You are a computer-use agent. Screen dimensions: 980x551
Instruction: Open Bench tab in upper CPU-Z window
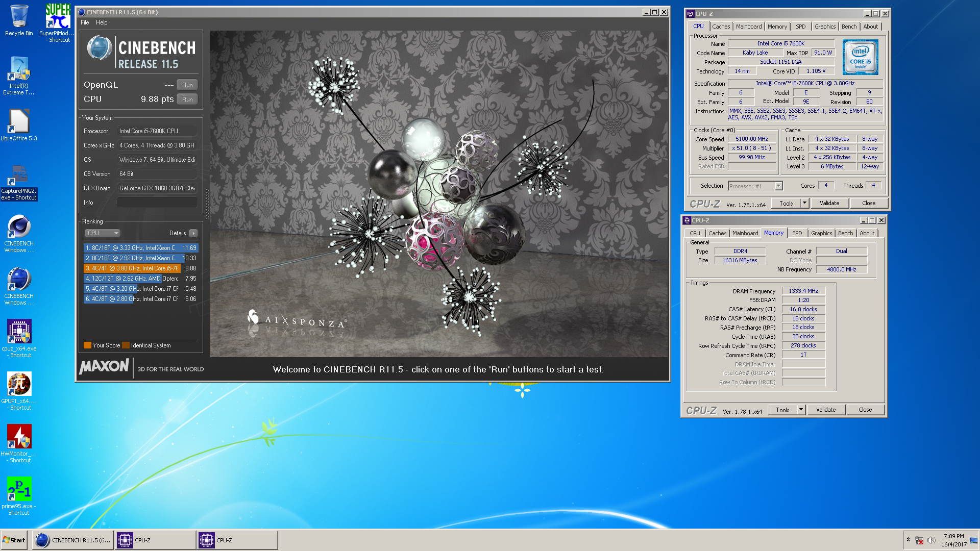(x=849, y=27)
